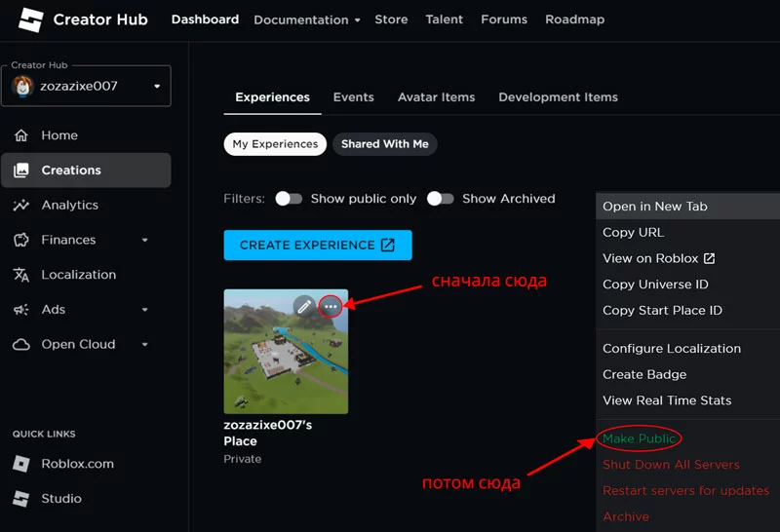Viewport: 780px width, 532px height.
Task: Click external icon beside View on Roblox
Action: point(710,258)
